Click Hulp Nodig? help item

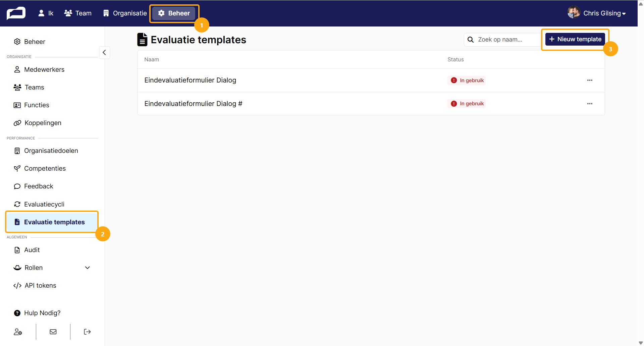(x=37, y=313)
